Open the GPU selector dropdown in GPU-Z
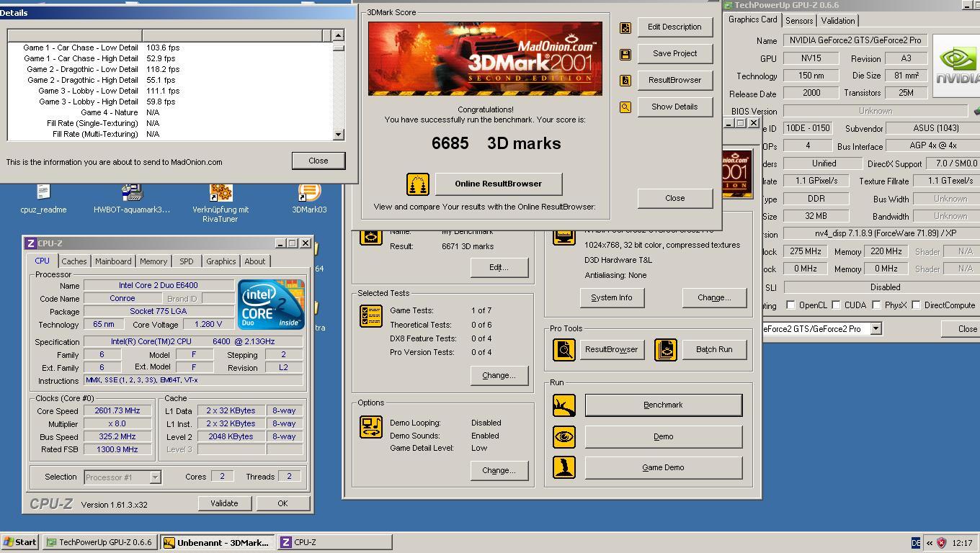Screen dimensions: 980x553 pos(876,329)
